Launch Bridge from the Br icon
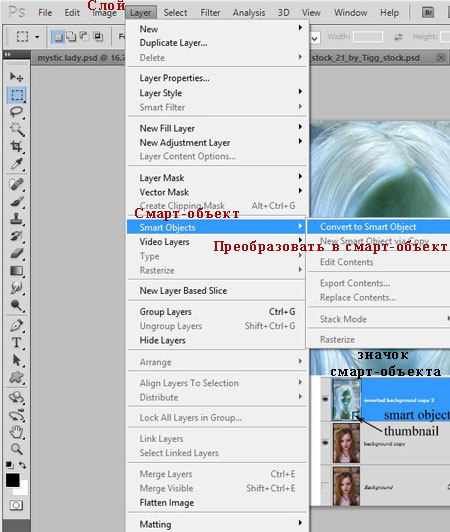The width and height of the screenshot is (450, 532). 428,13
